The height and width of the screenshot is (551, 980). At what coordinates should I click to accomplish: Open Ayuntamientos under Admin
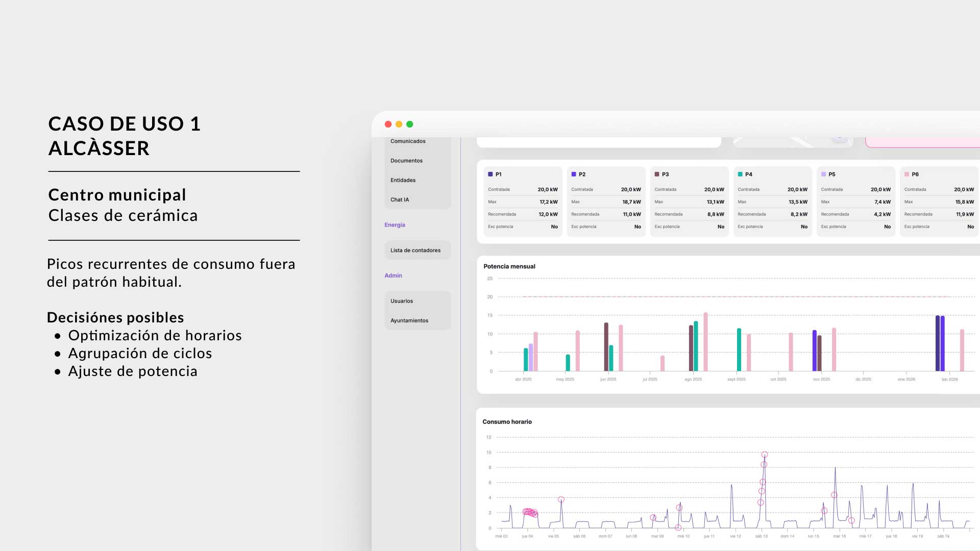click(409, 320)
